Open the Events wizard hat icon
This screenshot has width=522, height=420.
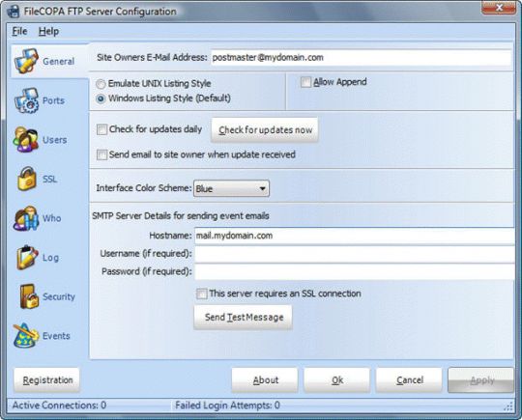pos(26,336)
